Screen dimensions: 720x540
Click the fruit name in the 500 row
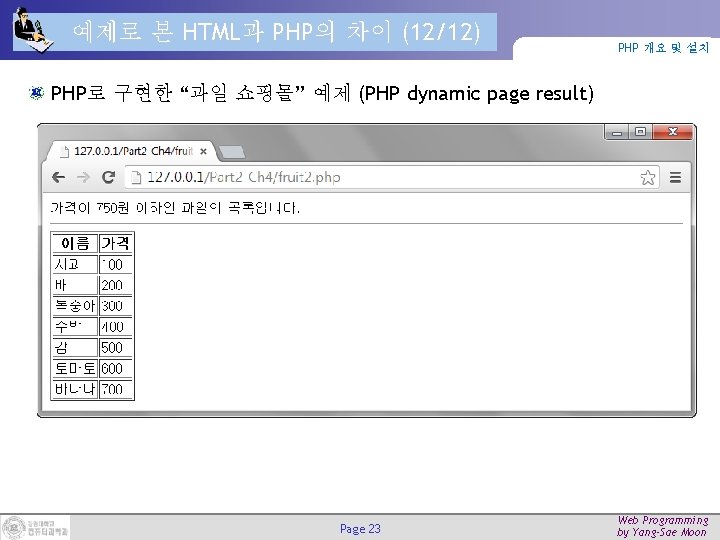point(75,347)
